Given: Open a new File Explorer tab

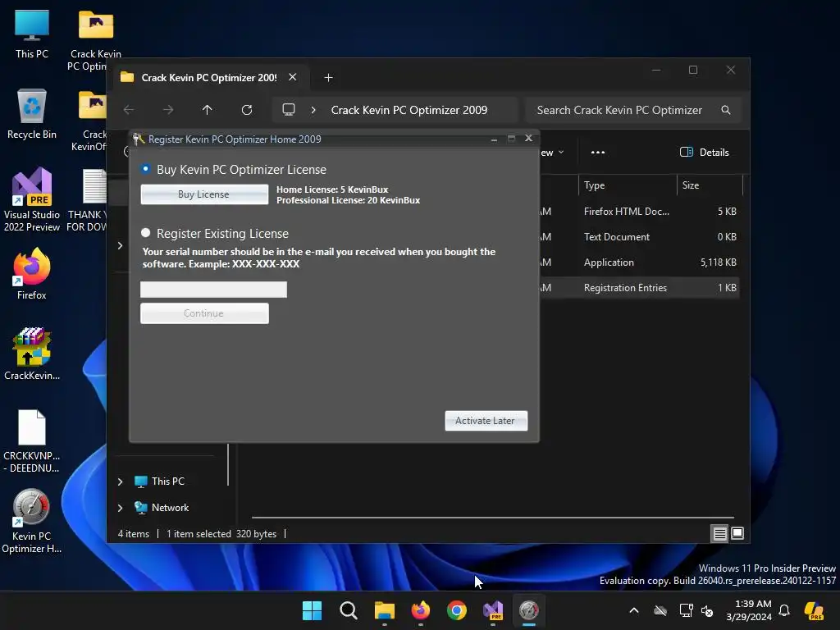Looking at the screenshot, I should click(x=328, y=78).
